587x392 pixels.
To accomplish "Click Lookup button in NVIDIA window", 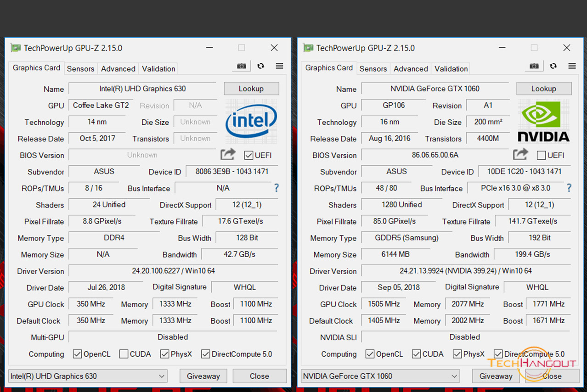I will point(544,89).
